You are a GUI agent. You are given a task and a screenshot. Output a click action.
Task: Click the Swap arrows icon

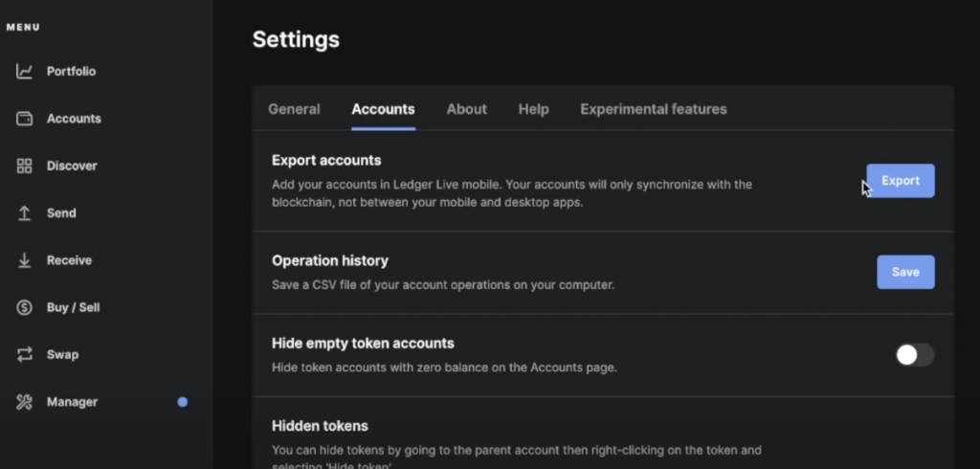click(25, 354)
